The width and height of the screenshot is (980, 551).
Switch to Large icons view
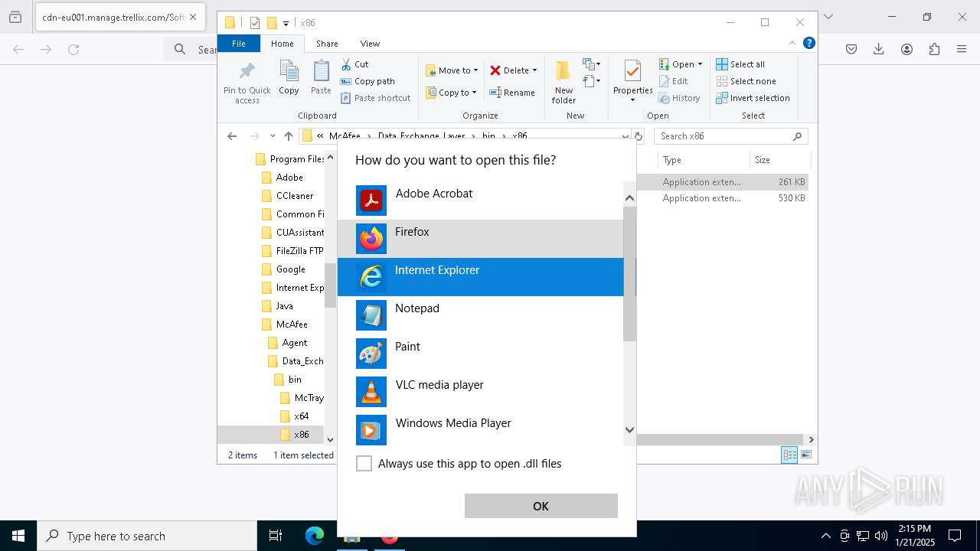tap(806, 455)
